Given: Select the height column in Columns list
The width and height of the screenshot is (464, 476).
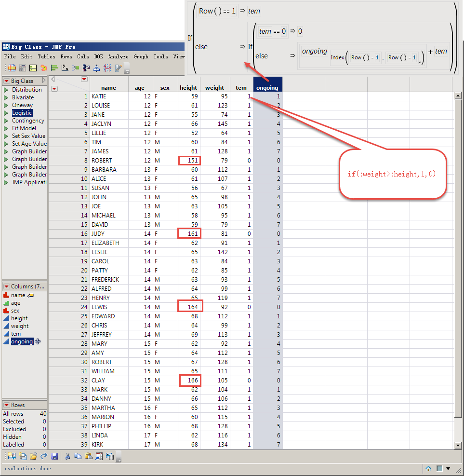Looking at the screenshot, I should [x=19, y=318].
